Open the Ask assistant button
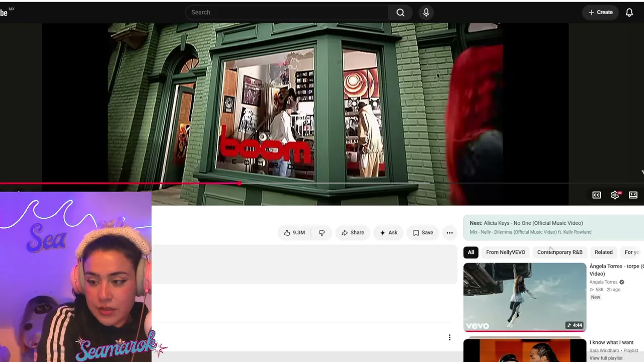644x362 pixels. point(388,233)
